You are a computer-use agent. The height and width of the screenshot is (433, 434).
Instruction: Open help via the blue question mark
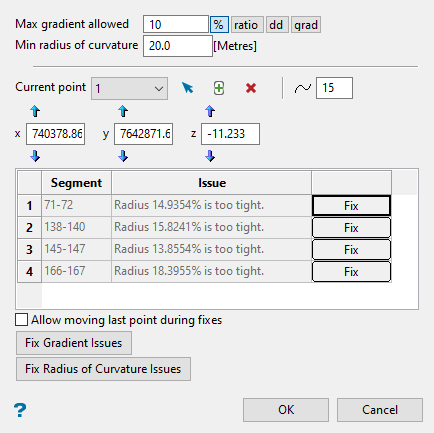pos(20,410)
